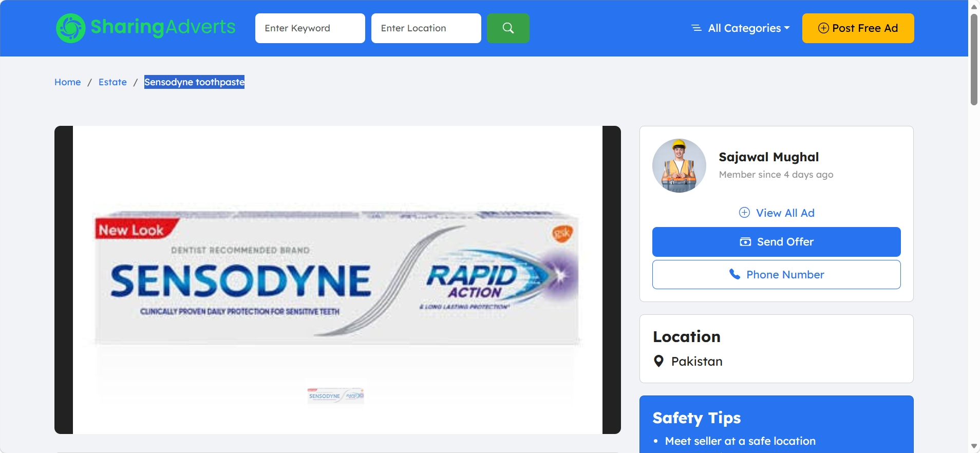Focus the Enter Location field
This screenshot has height=453, width=980.
[x=426, y=28]
